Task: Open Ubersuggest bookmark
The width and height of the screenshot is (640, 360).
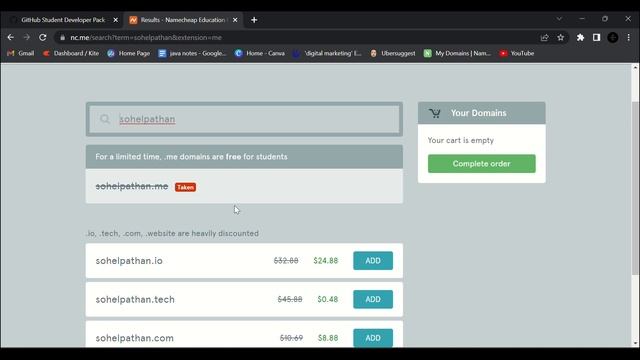Action: tap(393, 53)
